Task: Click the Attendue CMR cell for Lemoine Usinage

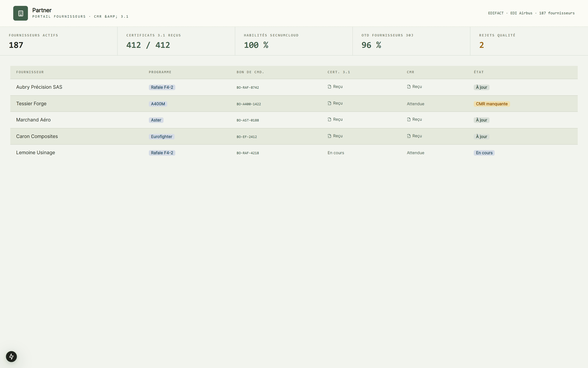Action: click(x=415, y=153)
